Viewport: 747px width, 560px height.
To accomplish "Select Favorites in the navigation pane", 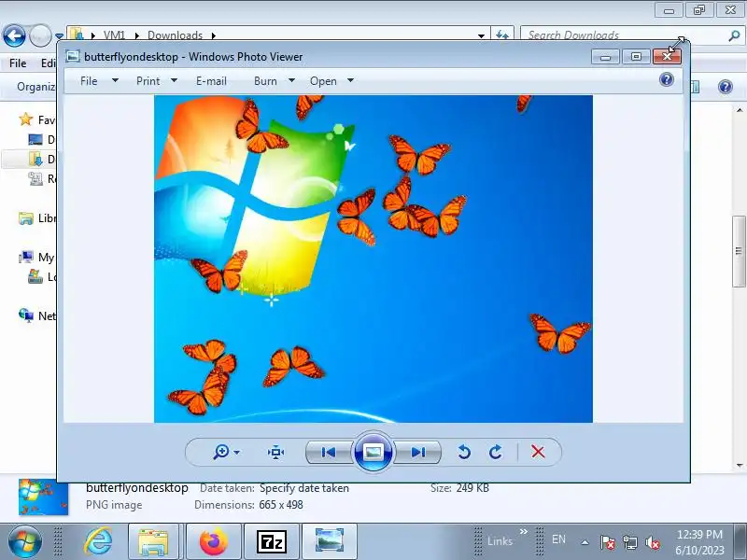I will pos(37,119).
